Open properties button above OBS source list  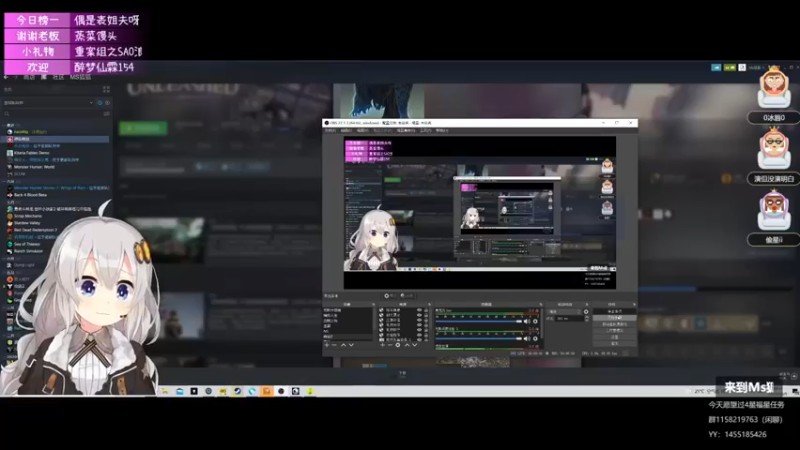(x=391, y=296)
